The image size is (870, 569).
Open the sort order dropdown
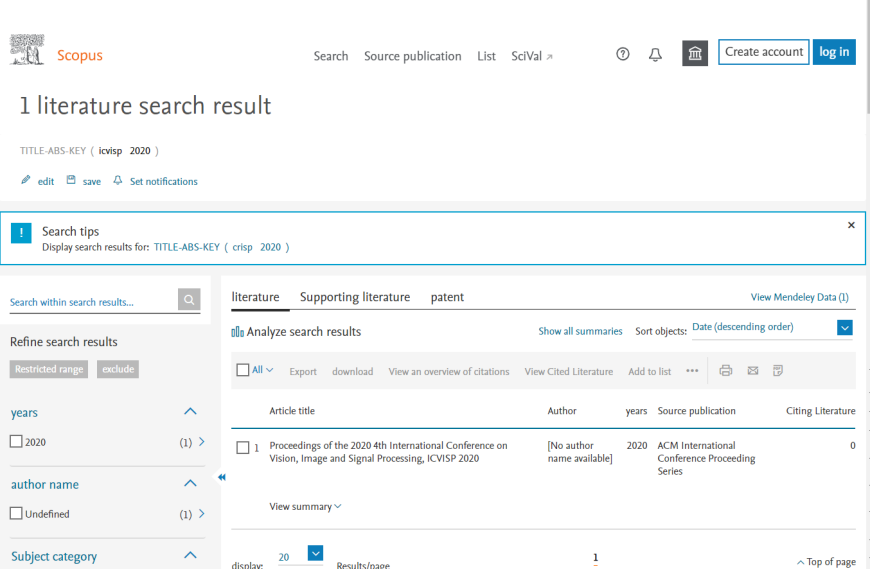tap(844, 328)
